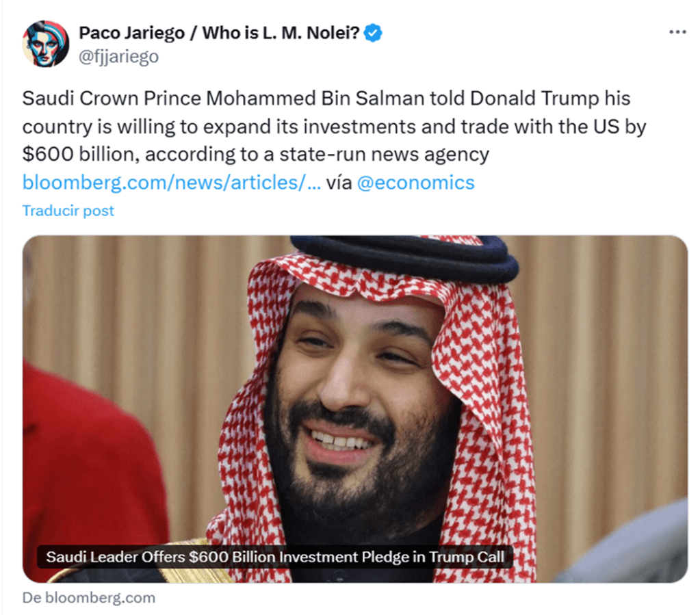Click the "De bloomberg.com" source label

[89, 597]
